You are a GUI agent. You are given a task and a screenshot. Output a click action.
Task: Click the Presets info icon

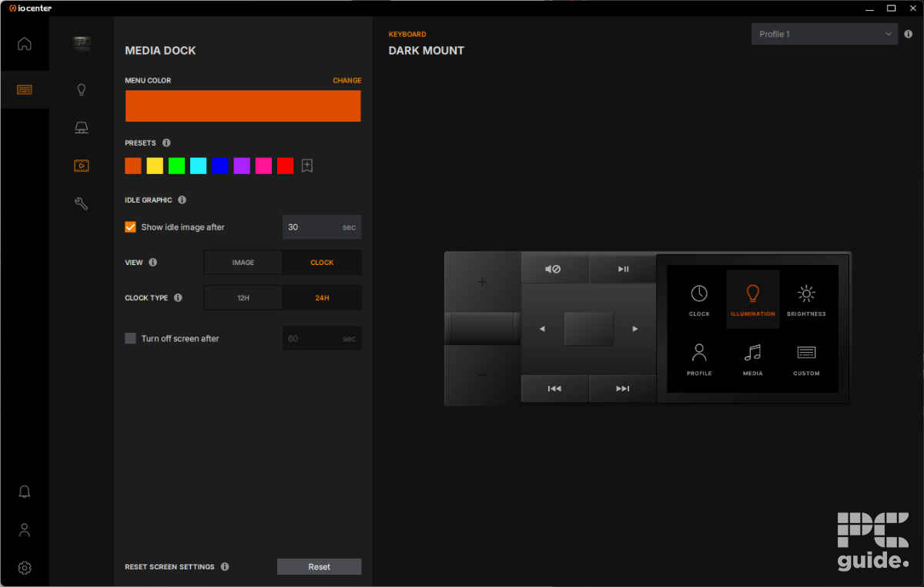pos(166,143)
